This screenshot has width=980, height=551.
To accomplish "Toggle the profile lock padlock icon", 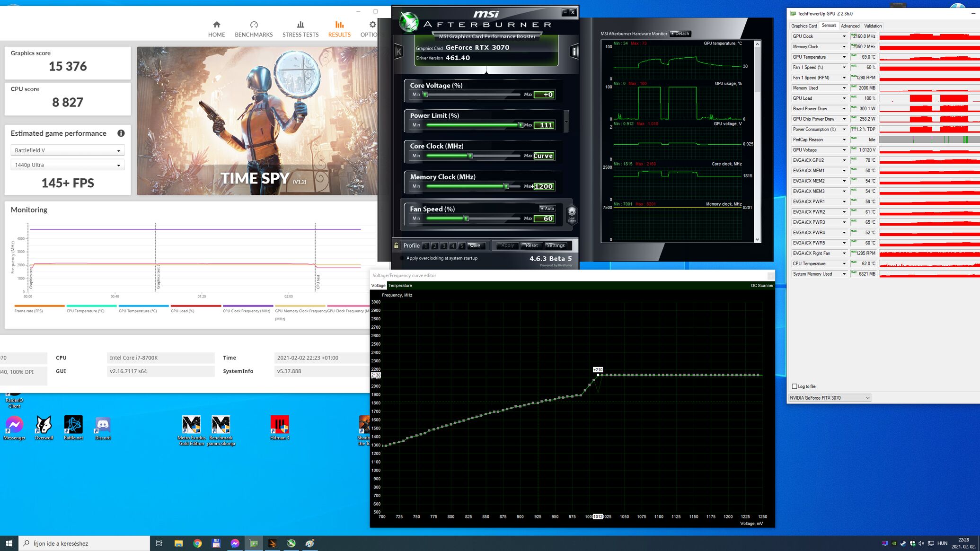I will pos(396,245).
